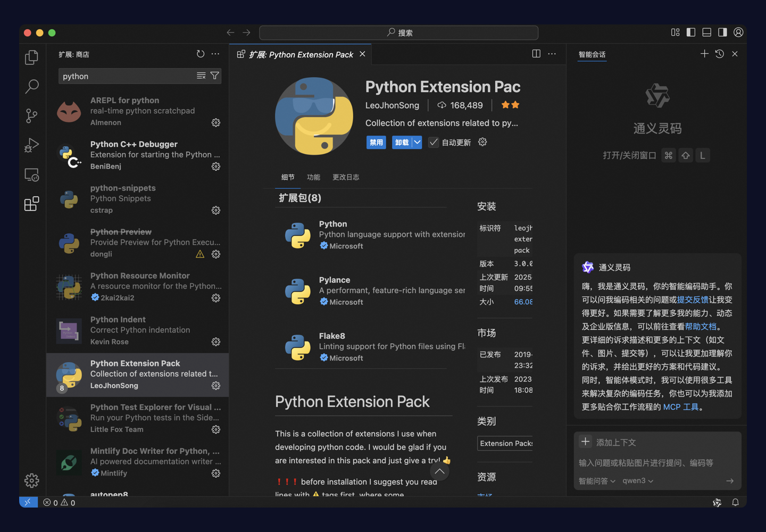
Task: Open manage gear for Python Resource Monitor
Action: click(x=215, y=298)
